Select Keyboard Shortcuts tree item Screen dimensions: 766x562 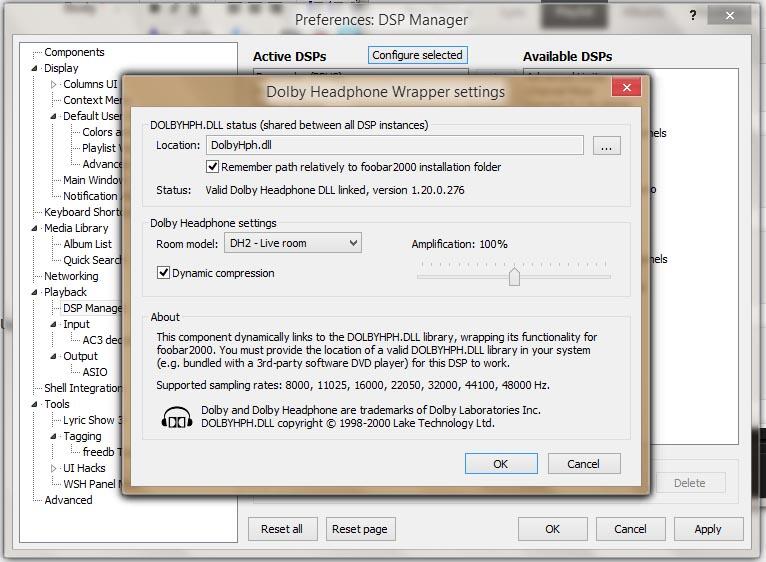83,212
